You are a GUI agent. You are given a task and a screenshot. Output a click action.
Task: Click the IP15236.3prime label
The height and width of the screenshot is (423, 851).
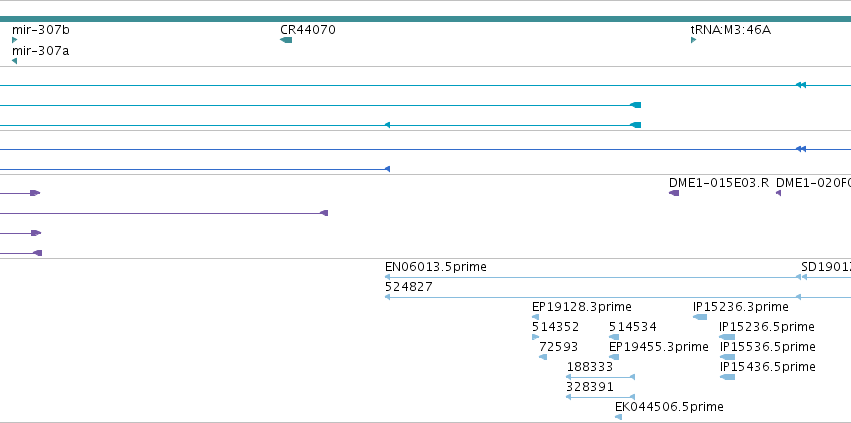[741, 307]
